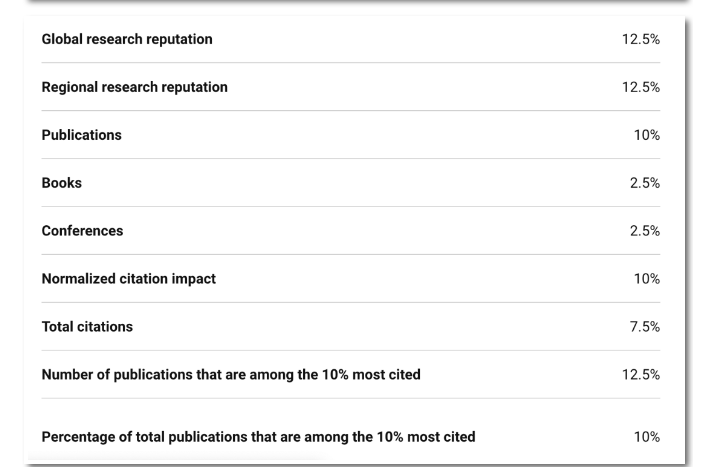Image resolution: width=702 pixels, height=467 pixels.
Task: Click the Publications row label
Action: [x=81, y=135]
